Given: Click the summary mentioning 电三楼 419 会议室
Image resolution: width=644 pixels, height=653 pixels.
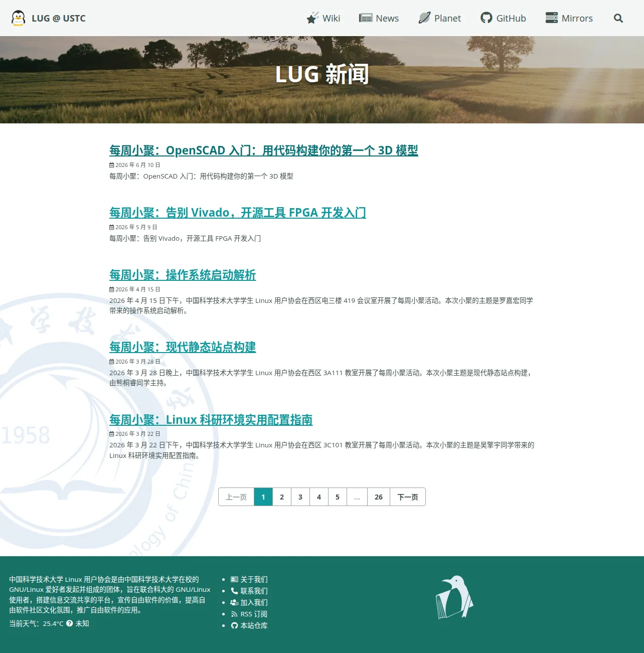Looking at the screenshot, I should coord(321,305).
